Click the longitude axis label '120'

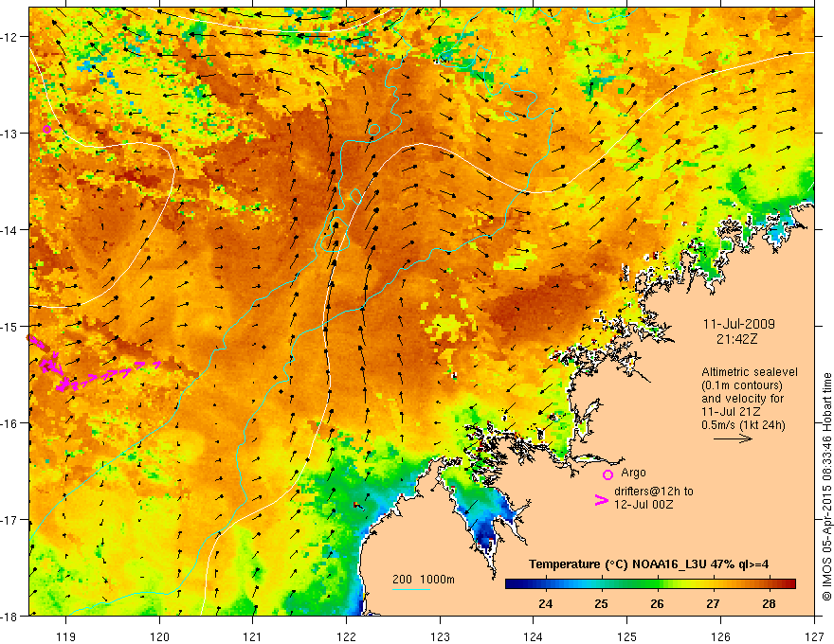tap(159, 636)
